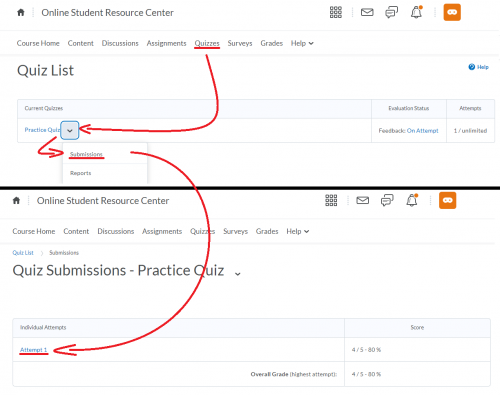The image size is (500, 395).
Task: Open the chat bubbles icon in lower header
Action: point(387,200)
